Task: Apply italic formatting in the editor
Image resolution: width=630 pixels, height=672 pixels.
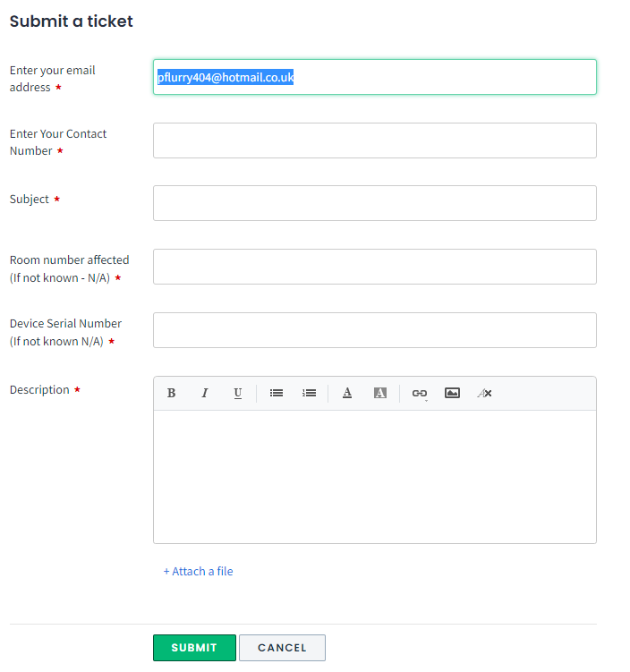Action: click(204, 393)
